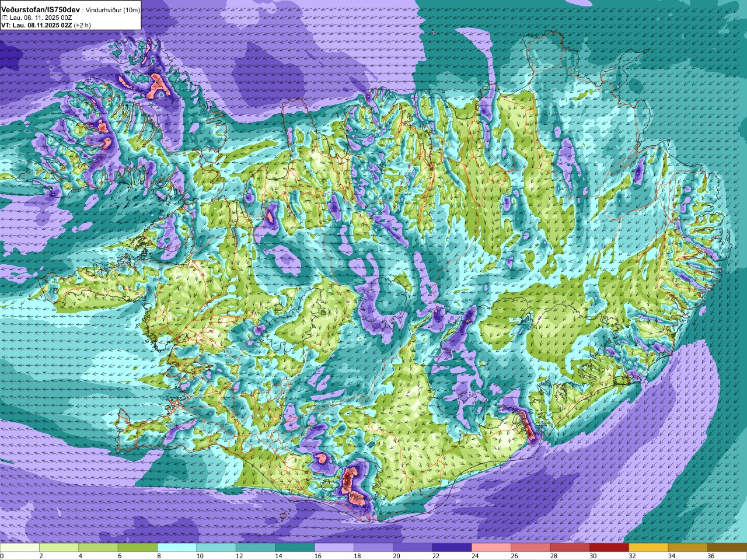Select the 28–30 red legend swatch

point(570,548)
